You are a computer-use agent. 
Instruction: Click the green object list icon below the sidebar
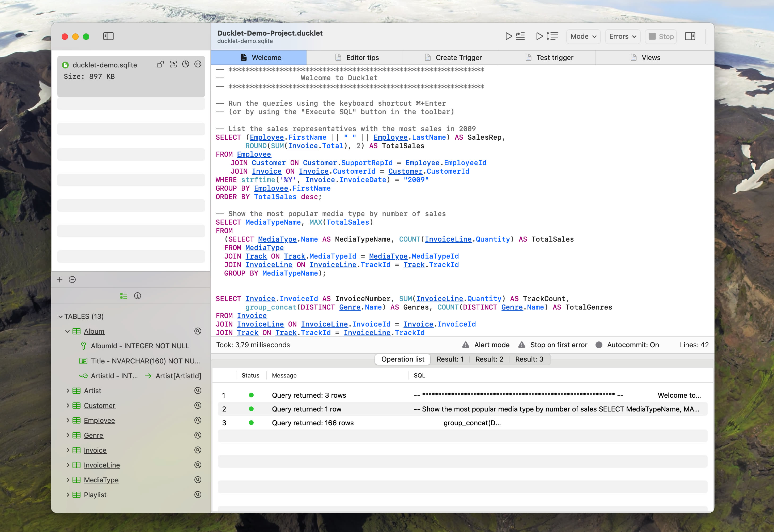tap(124, 295)
